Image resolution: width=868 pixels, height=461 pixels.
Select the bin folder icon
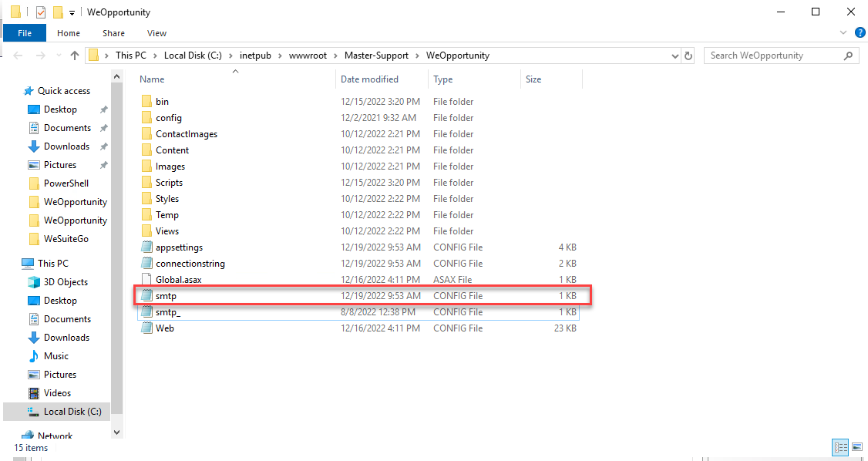click(146, 102)
